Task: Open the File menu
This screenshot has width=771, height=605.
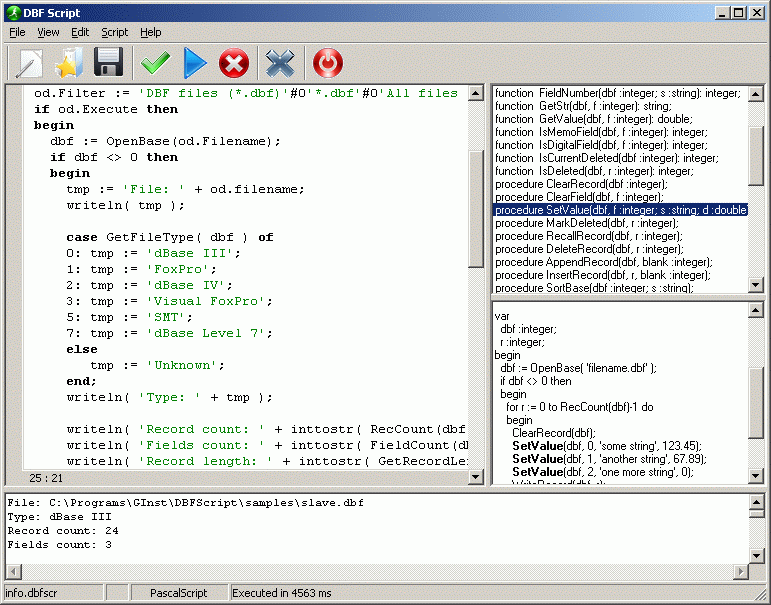Action: point(18,32)
